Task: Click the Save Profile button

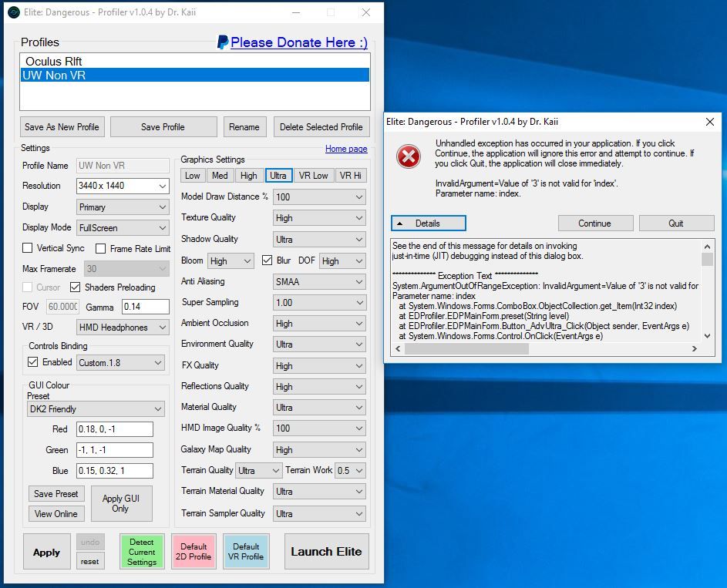Action: click(163, 127)
